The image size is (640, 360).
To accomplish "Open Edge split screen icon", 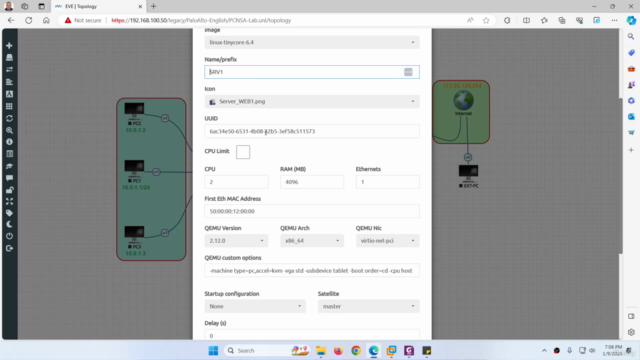I will (526, 20).
